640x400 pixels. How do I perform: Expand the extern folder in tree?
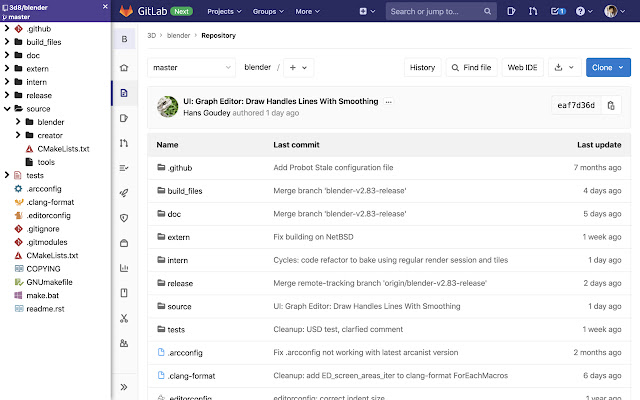(7, 68)
